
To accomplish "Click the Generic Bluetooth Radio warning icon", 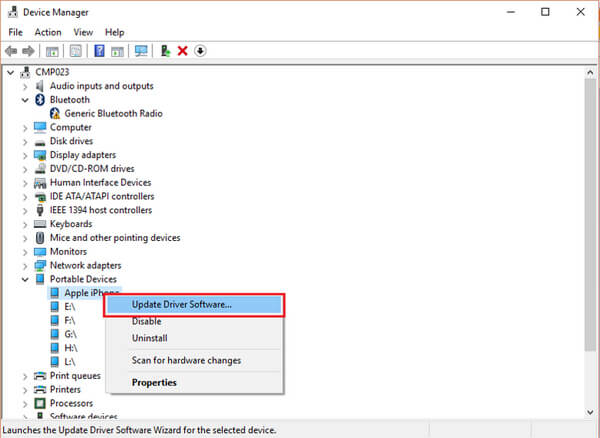I will [x=55, y=114].
